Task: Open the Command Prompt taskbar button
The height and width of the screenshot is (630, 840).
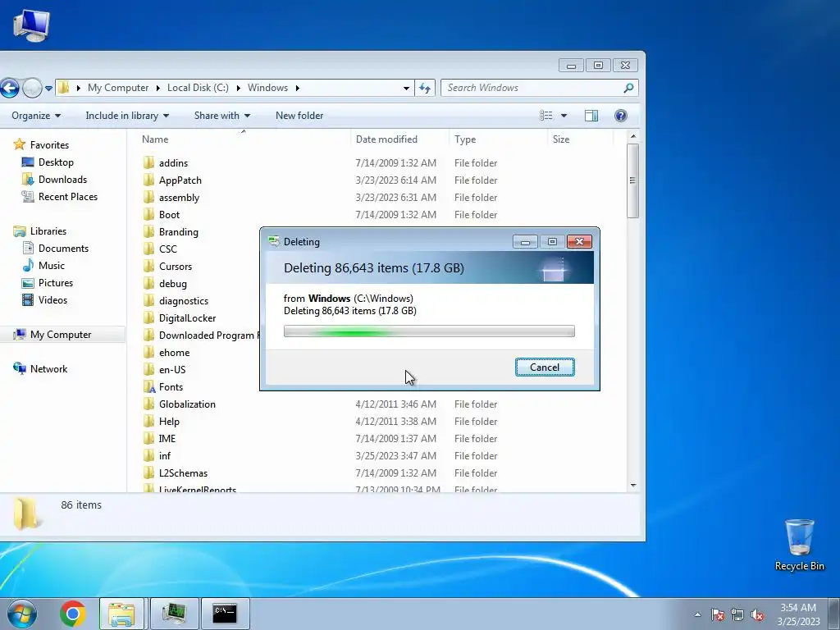Action: (225, 614)
